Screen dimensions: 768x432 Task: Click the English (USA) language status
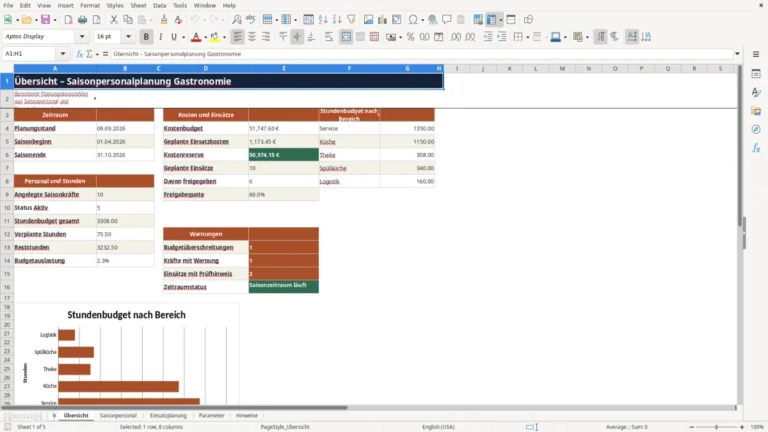(x=438, y=427)
